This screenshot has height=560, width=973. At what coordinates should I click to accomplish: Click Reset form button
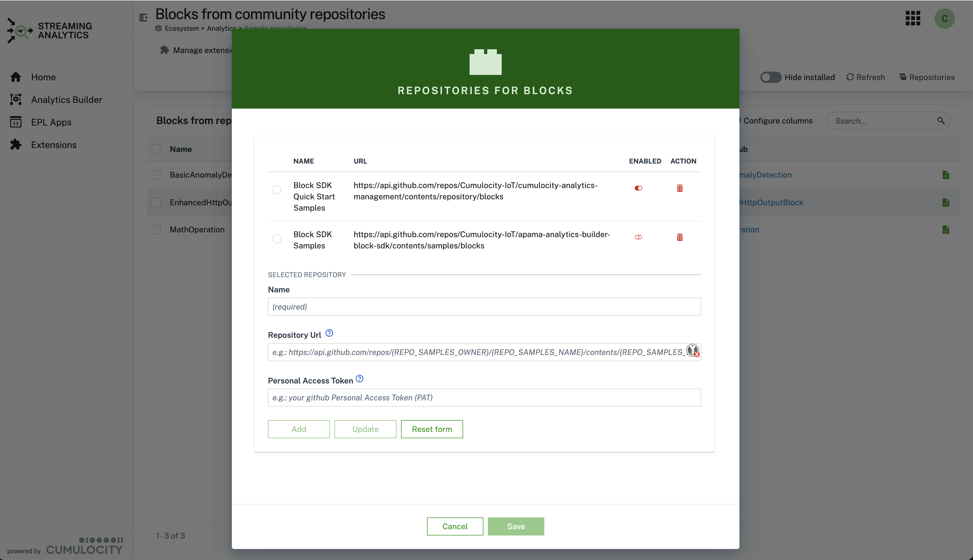[x=432, y=429]
